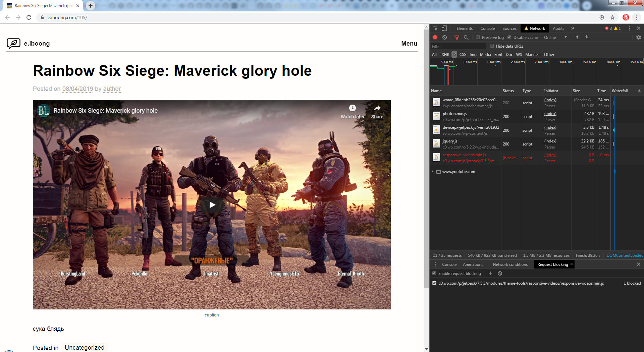Image resolution: width=644 pixels, height=352 pixels.
Task: Toggle Enable request blocking checkbox
Action: [x=434, y=273]
